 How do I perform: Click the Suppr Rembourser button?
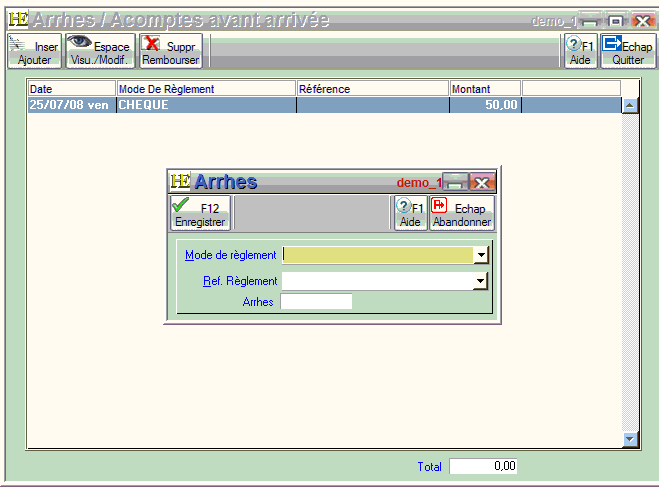click(171, 51)
